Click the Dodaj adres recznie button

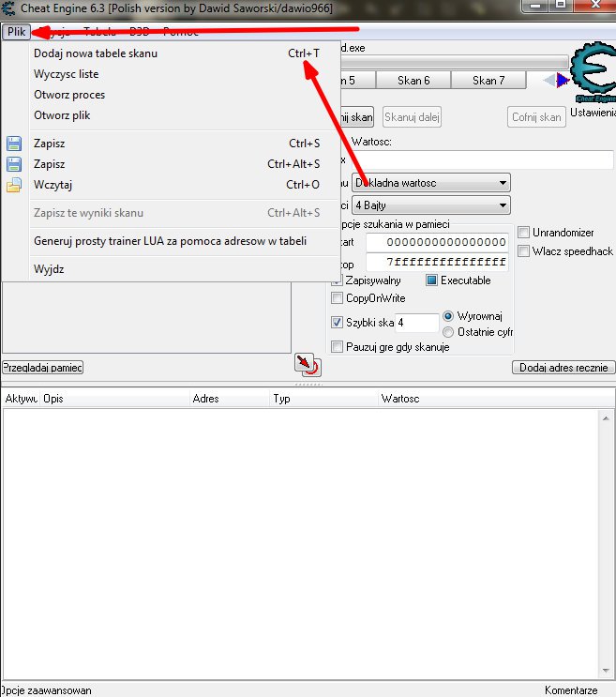point(563,367)
